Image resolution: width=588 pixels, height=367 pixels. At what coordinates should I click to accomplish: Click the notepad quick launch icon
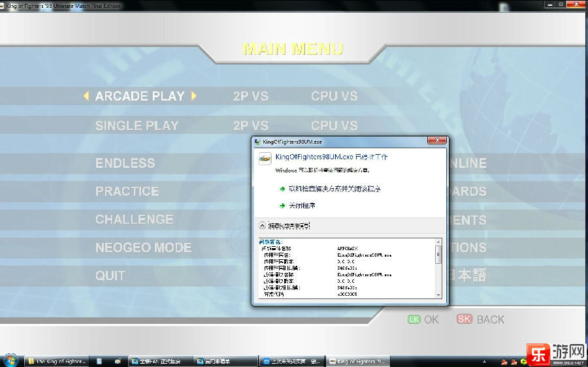click(x=99, y=361)
